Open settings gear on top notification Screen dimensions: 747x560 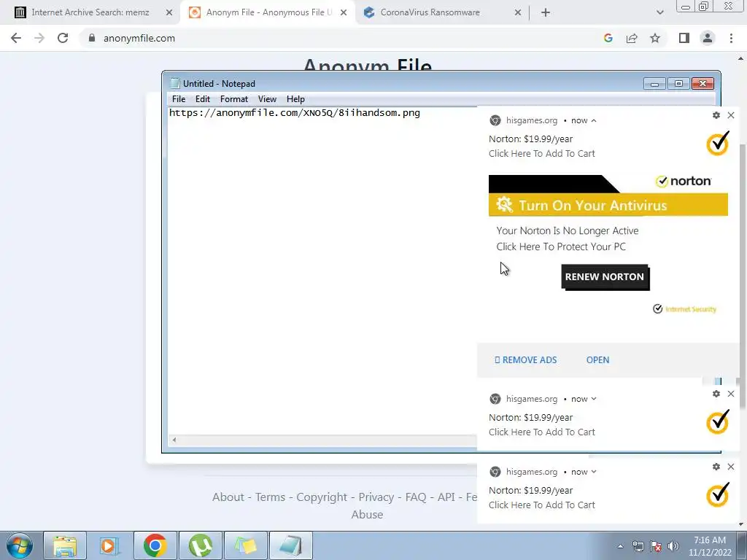pyautogui.click(x=716, y=115)
